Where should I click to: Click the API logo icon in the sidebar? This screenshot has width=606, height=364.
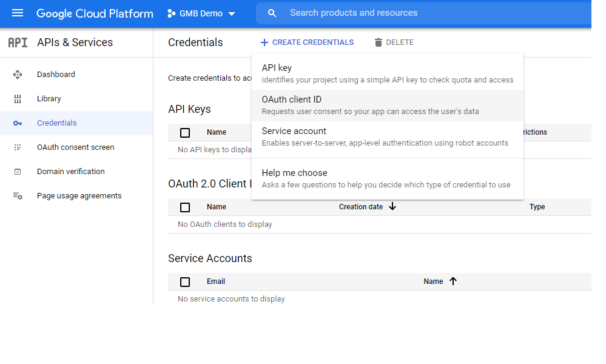tap(18, 42)
